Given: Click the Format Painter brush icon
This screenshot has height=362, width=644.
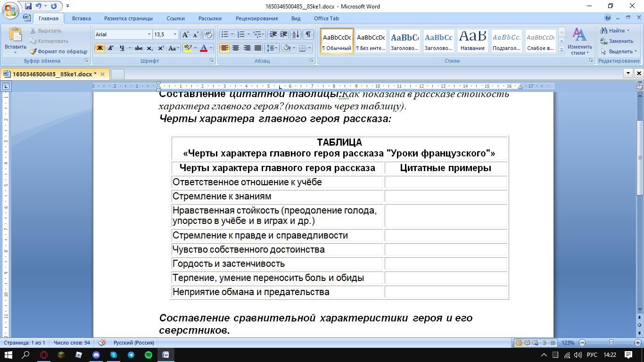Looking at the screenshot, I should [x=33, y=51].
